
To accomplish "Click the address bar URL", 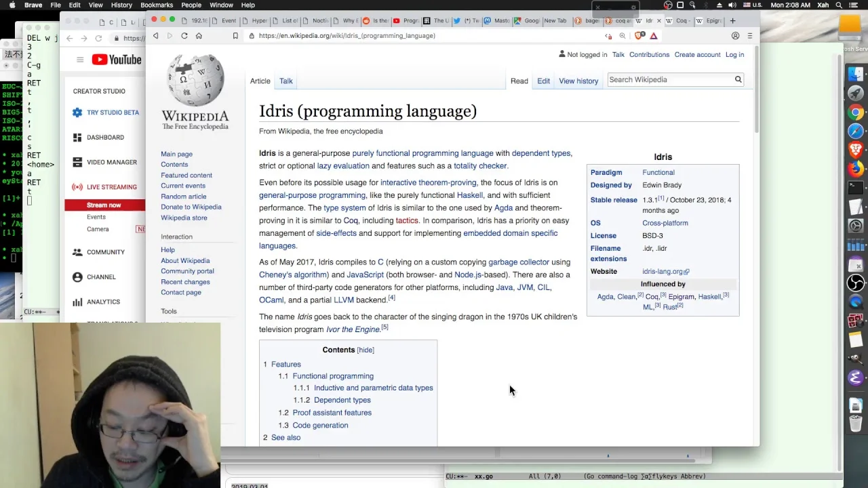I will (347, 36).
